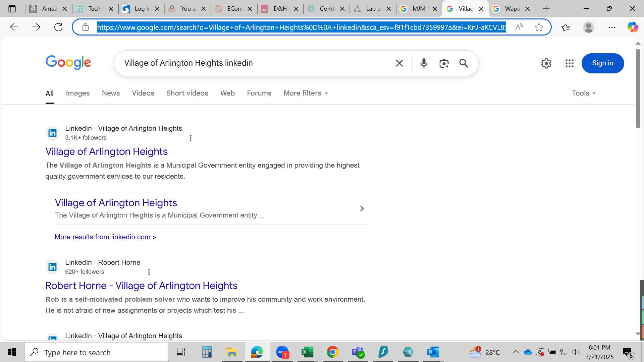Open Google quick settings gear

point(546,63)
